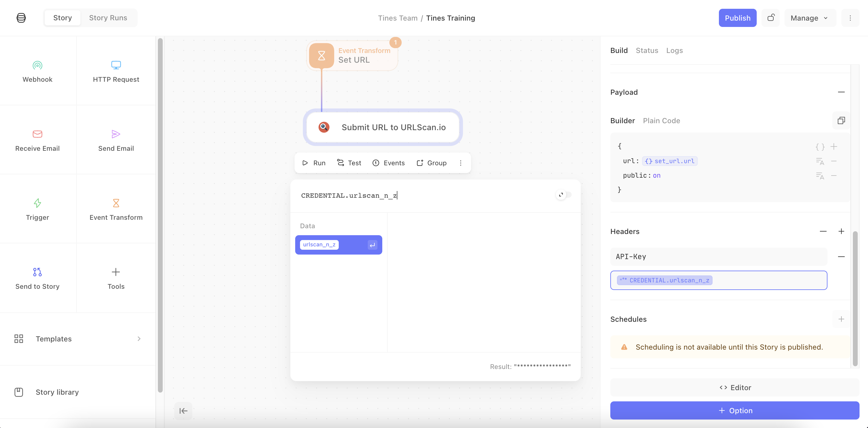Screen dimensions: 868x428
Task: Add a new header with plus icon
Action: tap(841, 231)
